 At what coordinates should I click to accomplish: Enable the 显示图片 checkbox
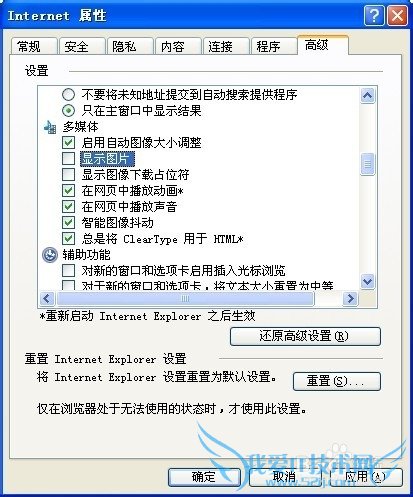click(68, 159)
